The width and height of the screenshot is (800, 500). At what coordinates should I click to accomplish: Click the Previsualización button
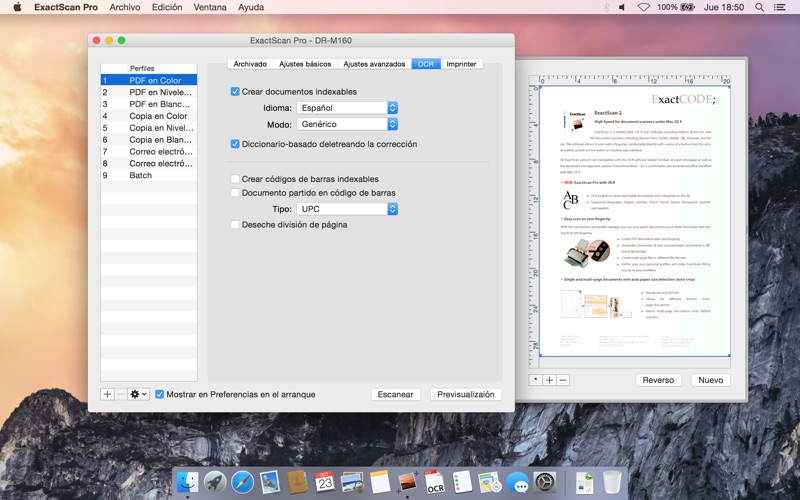coord(466,394)
